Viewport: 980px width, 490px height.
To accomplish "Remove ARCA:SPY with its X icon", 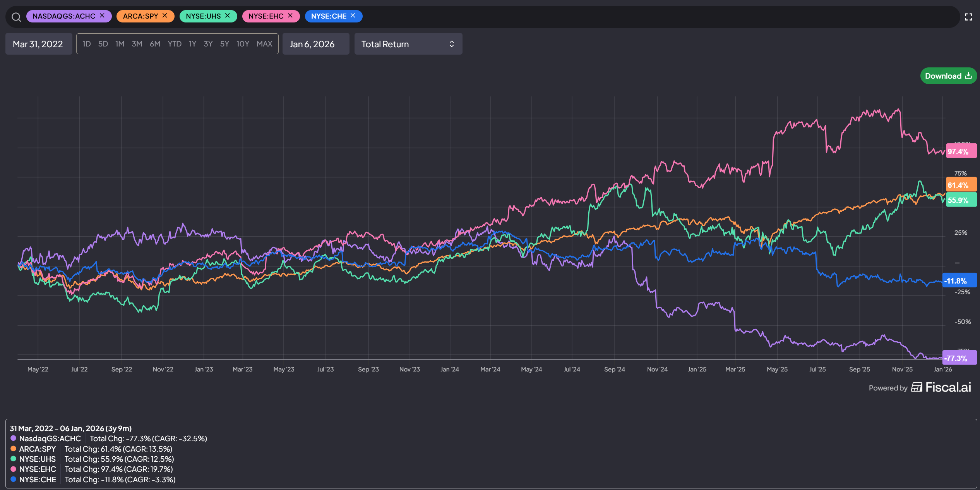I will [x=165, y=15].
